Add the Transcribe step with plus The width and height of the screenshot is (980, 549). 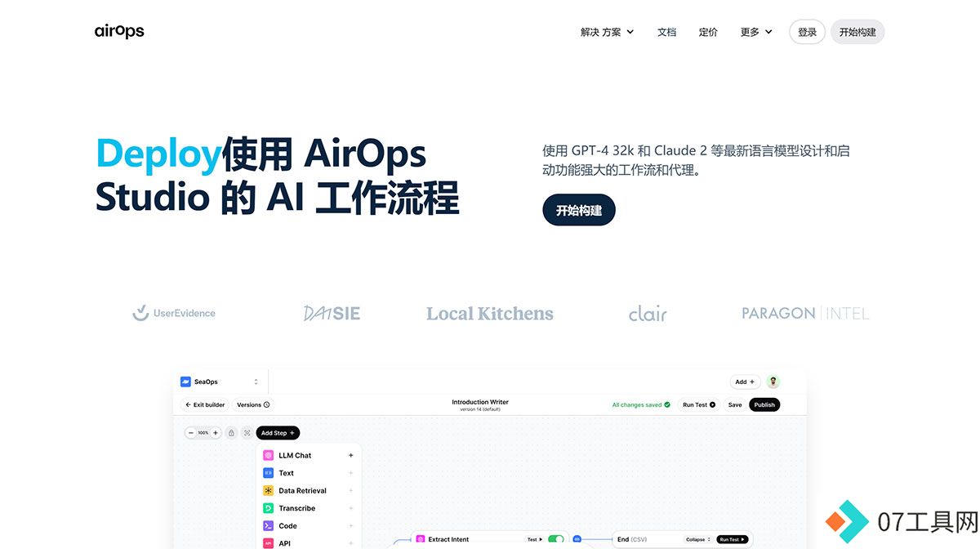[x=351, y=508]
